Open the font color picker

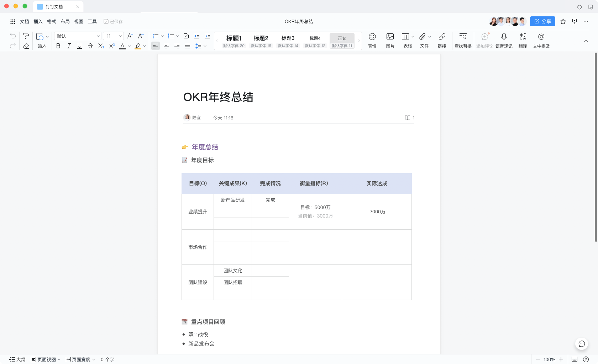123,46
